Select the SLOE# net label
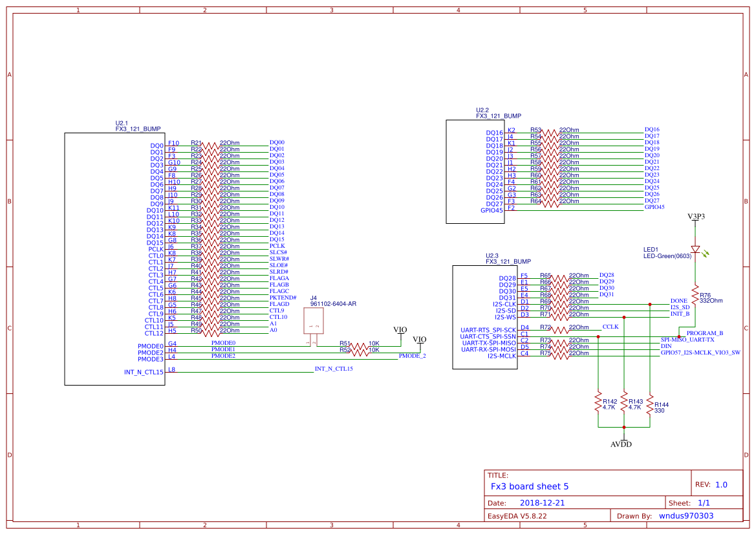 tap(279, 265)
